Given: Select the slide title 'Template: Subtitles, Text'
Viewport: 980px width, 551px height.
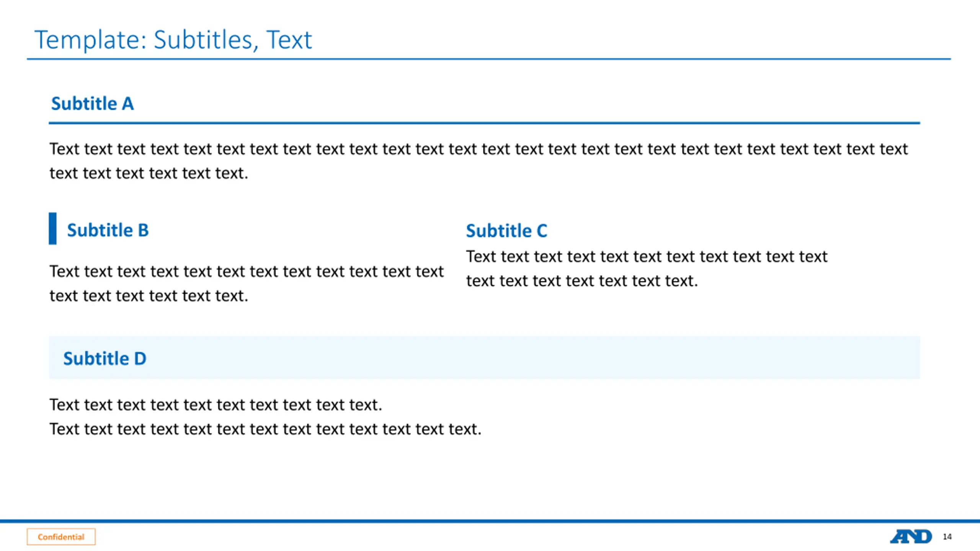Looking at the screenshot, I should point(173,40).
